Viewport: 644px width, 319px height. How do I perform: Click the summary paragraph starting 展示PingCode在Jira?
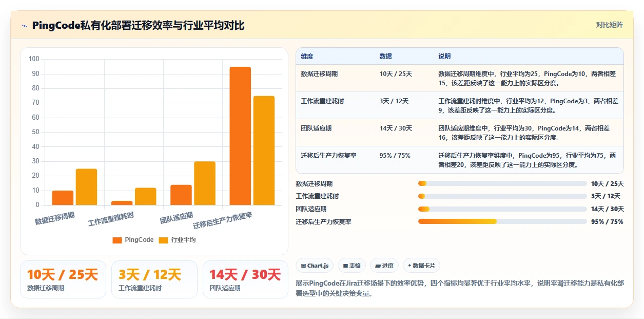coord(460,288)
